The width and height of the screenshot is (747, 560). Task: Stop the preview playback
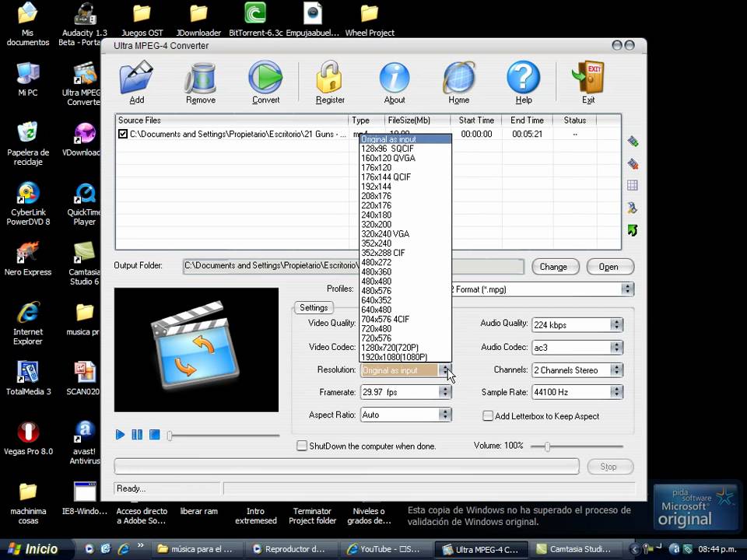click(154, 434)
